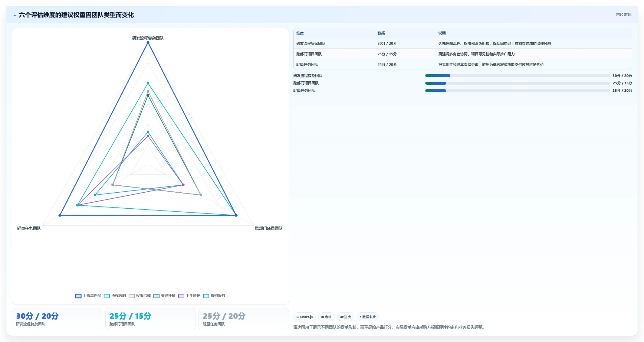Image resolution: width=644 pixels, height=342 pixels.
Task: Click radar axis label 跨部门项目团队
Action: pyautogui.click(x=269, y=228)
